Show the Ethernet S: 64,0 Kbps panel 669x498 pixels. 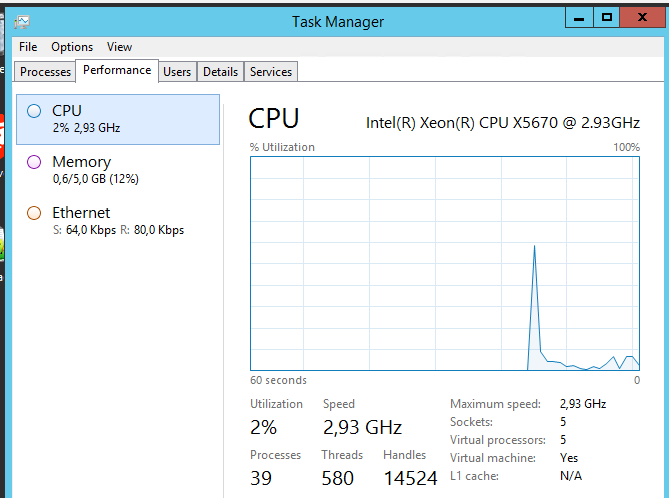[x=118, y=221]
